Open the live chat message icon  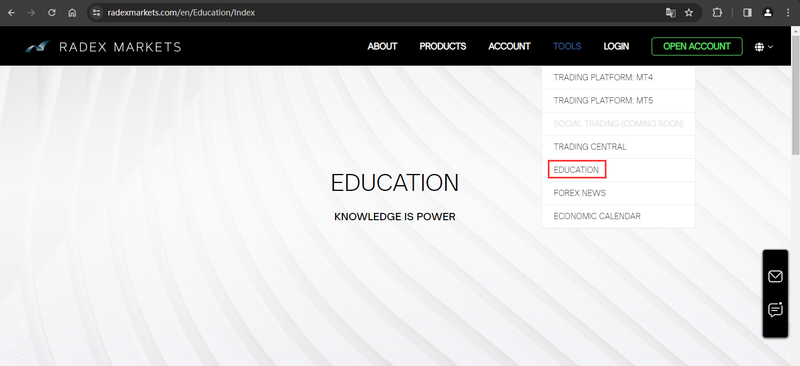[x=775, y=310]
